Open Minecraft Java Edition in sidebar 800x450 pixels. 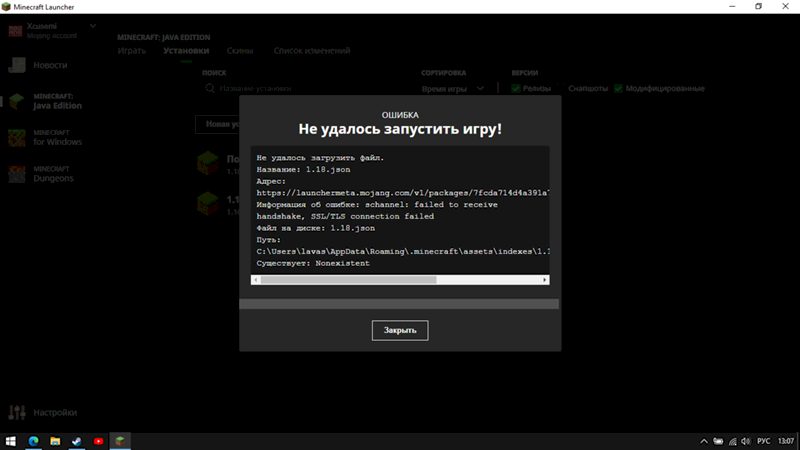50,101
